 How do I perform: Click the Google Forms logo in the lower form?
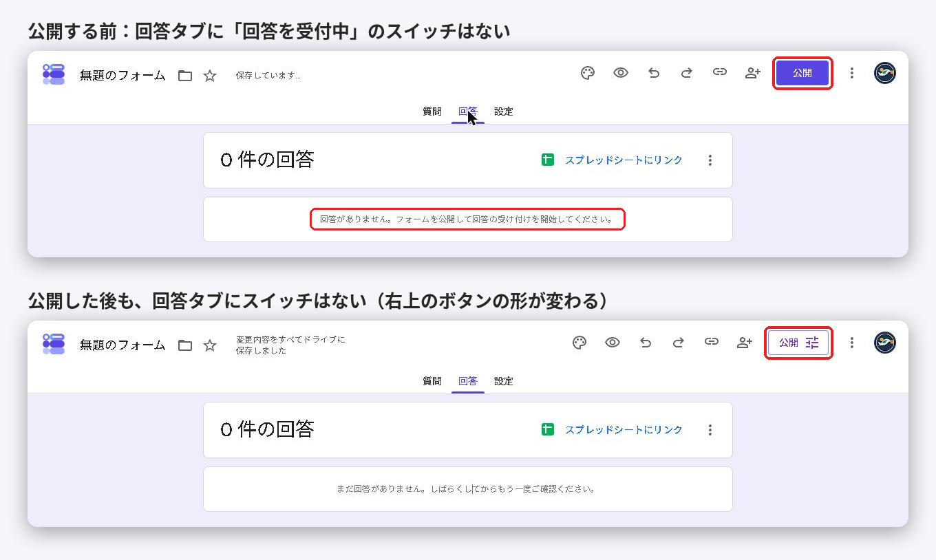pyautogui.click(x=54, y=344)
